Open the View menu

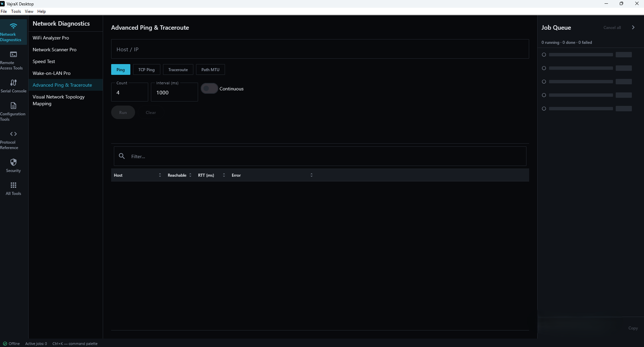29,11
